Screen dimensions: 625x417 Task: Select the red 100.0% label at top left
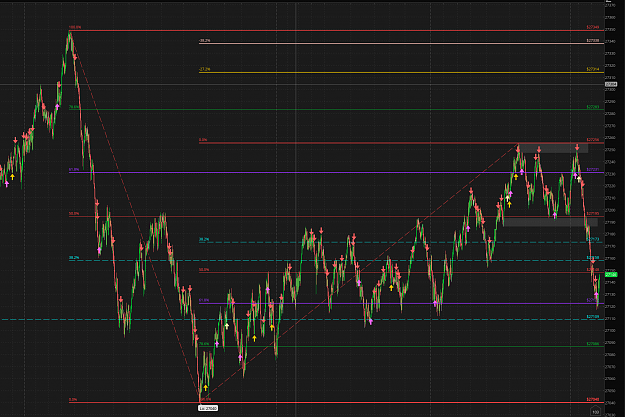pyautogui.click(x=75, y=27)
